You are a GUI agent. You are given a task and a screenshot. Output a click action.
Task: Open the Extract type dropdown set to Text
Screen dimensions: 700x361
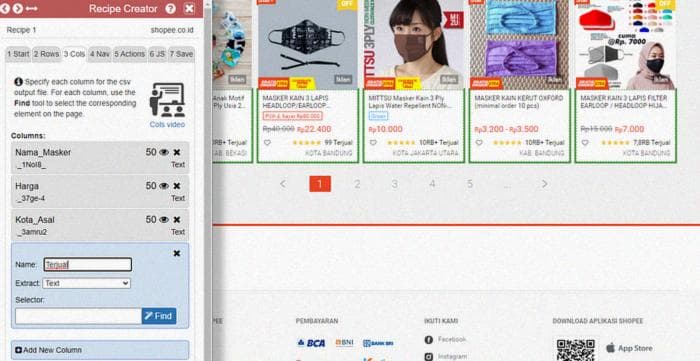click(87, 283)
